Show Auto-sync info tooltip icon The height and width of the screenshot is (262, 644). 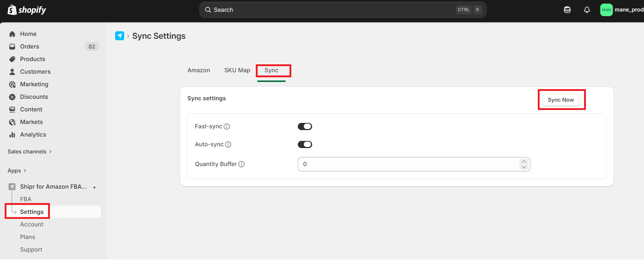pyautogui.click(x=228, y=144)
